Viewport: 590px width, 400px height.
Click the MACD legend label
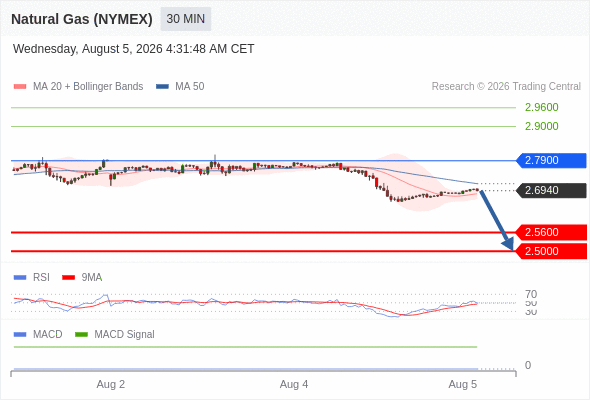click(x=48, y=335)
